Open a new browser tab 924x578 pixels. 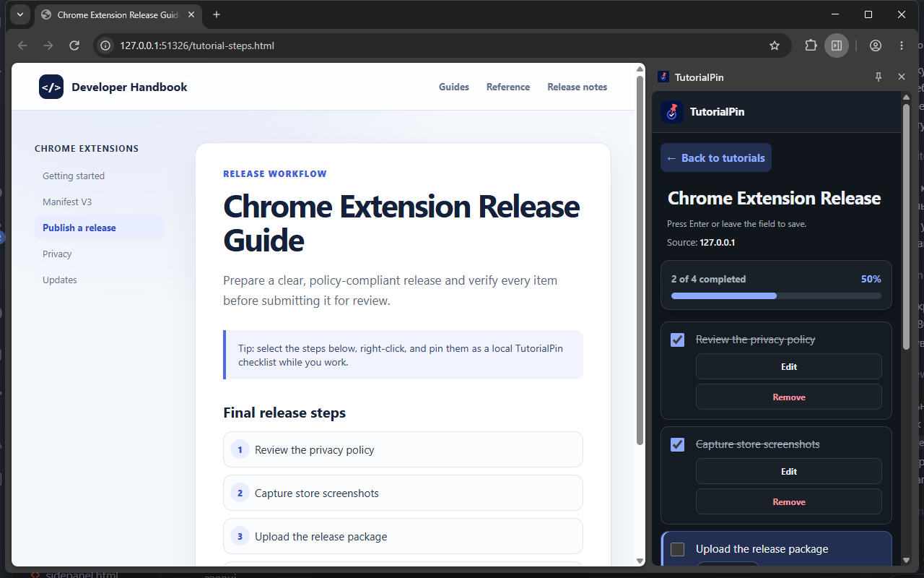coord(217,14)
